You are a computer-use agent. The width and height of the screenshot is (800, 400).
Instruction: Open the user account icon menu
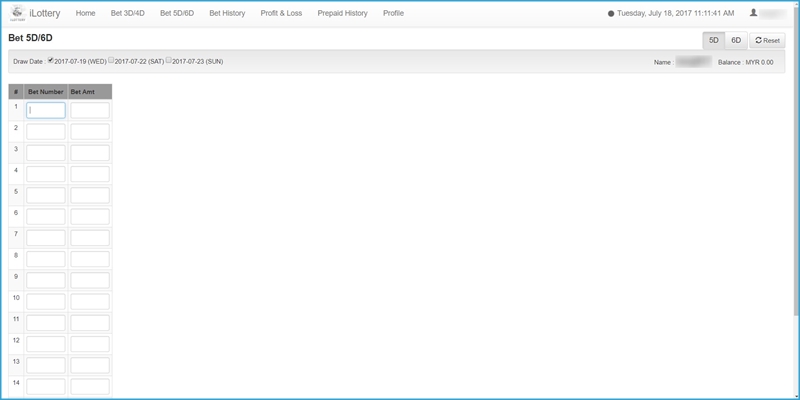[753, 14]
